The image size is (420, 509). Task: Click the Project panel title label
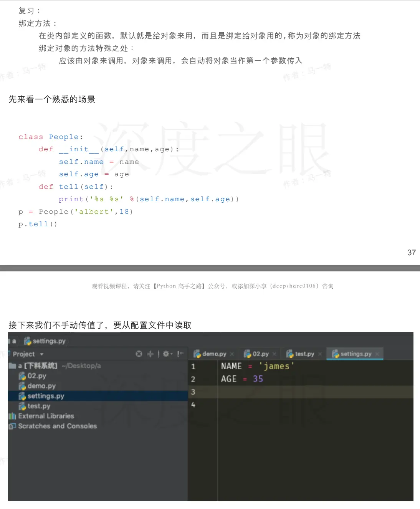coord(23,354)
